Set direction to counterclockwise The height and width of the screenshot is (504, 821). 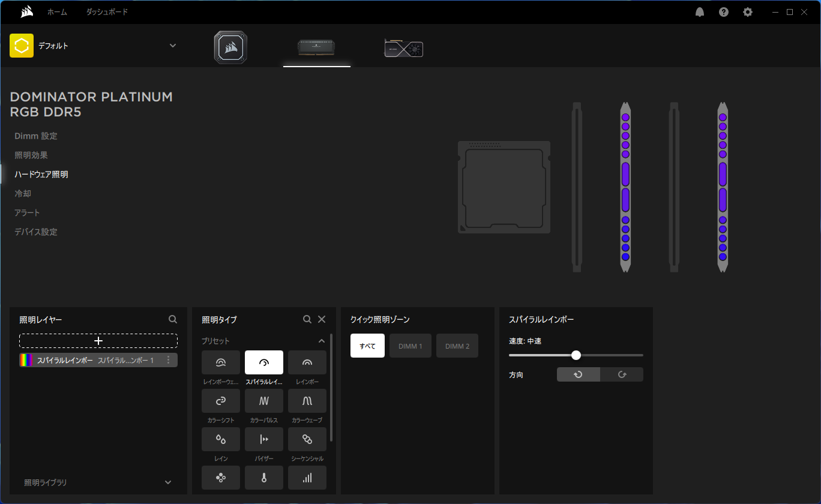pyautogui.click(x=579, y=374)
